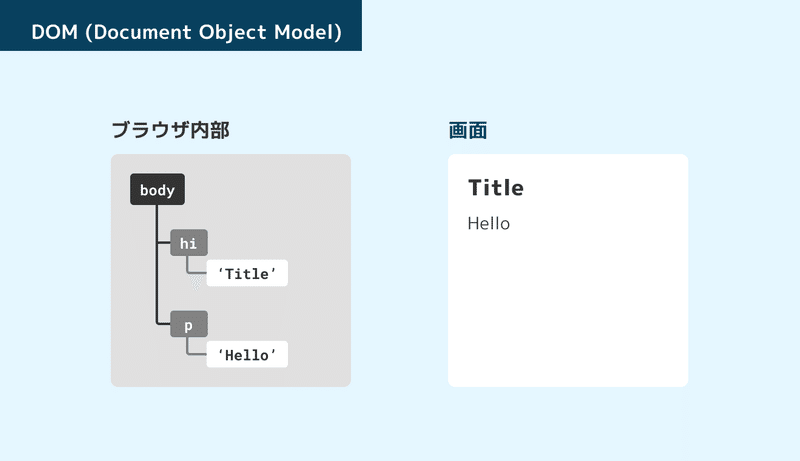800x461 pixels.
Task: Click the Hello paragraph in screen panel
Action: [489, 223]
